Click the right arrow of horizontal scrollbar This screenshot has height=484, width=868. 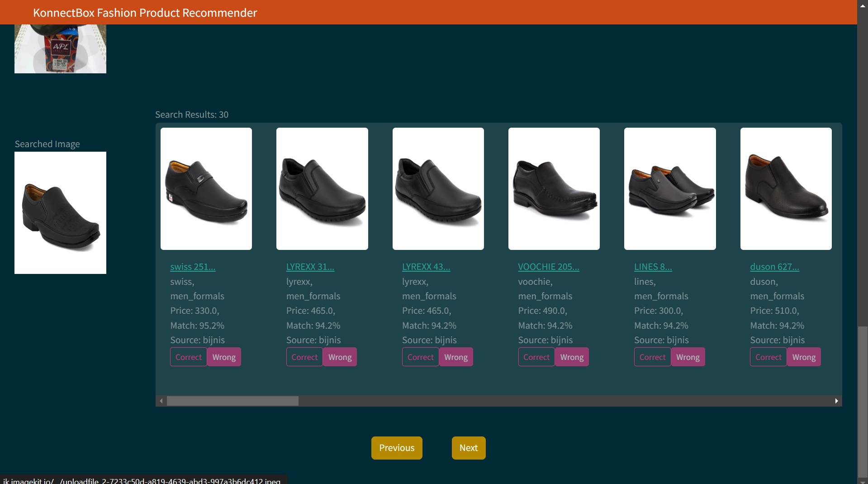836,401
